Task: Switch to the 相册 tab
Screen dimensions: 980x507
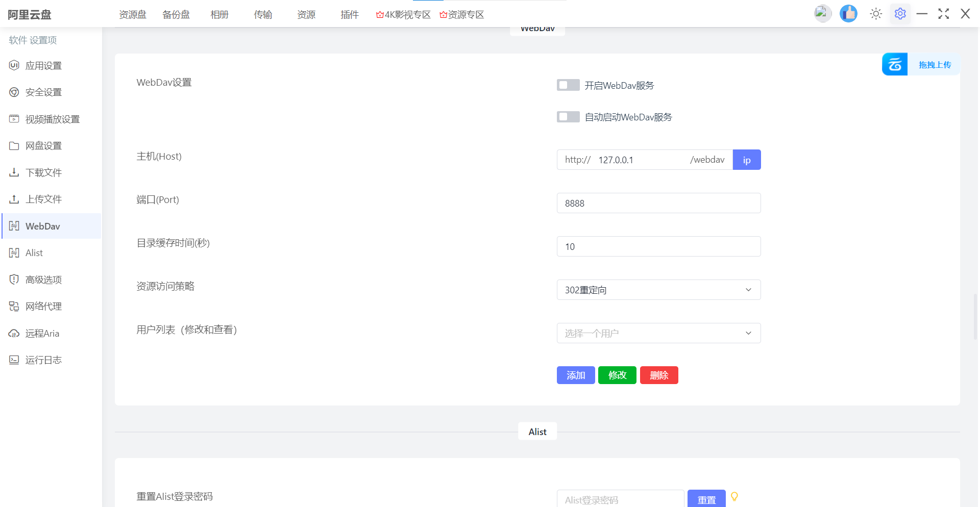Action: coord(219,15)
